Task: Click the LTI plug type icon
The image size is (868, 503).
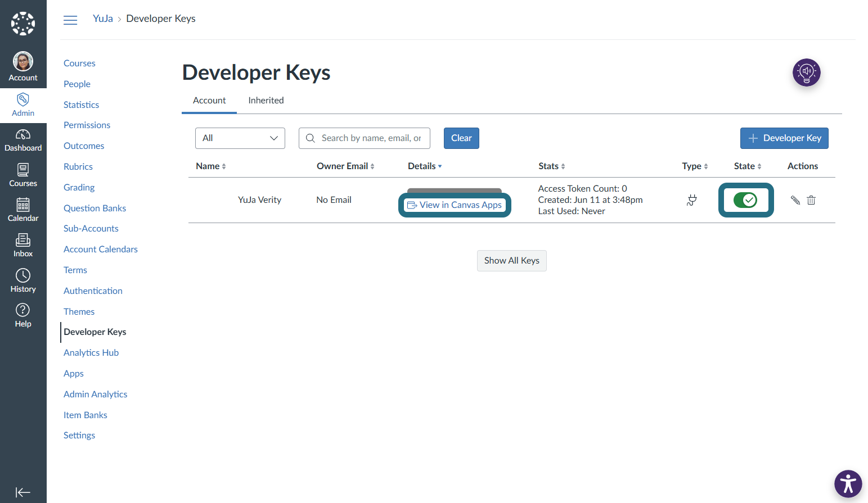Action: (x=692, y=200)
